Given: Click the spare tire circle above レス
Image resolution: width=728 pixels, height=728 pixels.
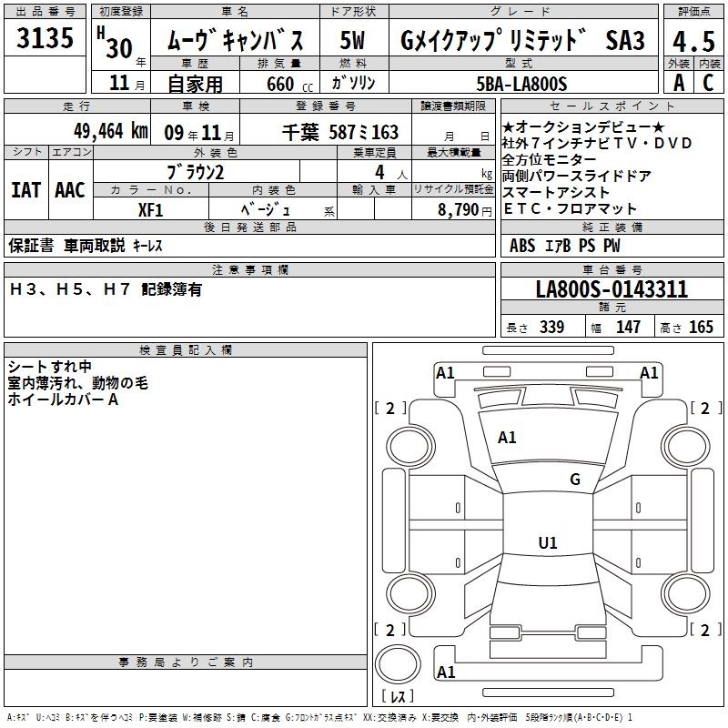Looking at the screenshot, I should click(398, 664).
